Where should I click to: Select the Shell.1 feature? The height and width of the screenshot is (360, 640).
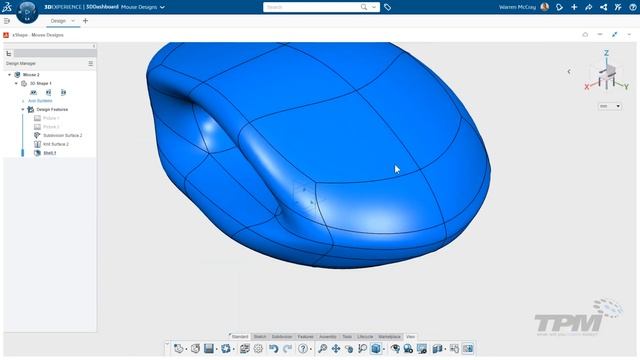(50, 153)
